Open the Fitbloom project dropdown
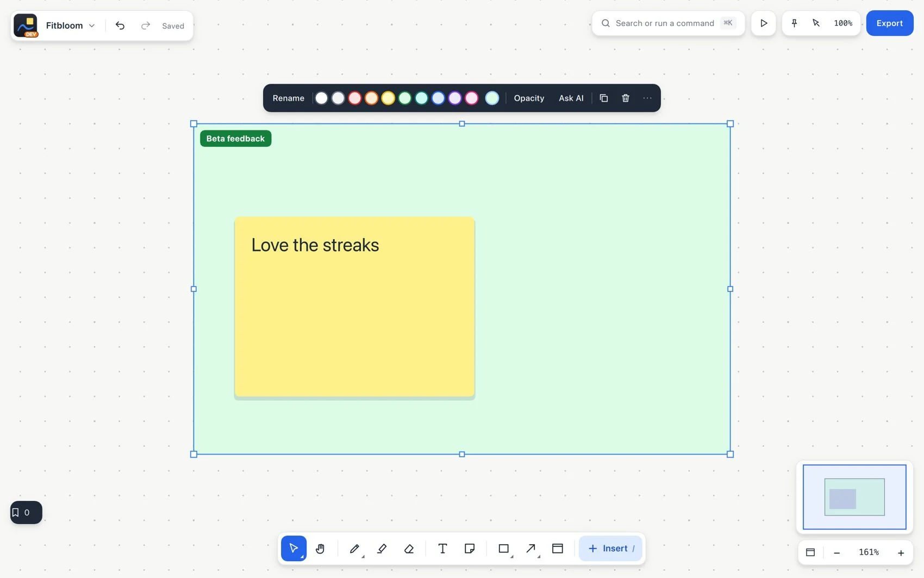Viewport: 924px width, 578px height. pyautogui.click(x=71, y=26)
